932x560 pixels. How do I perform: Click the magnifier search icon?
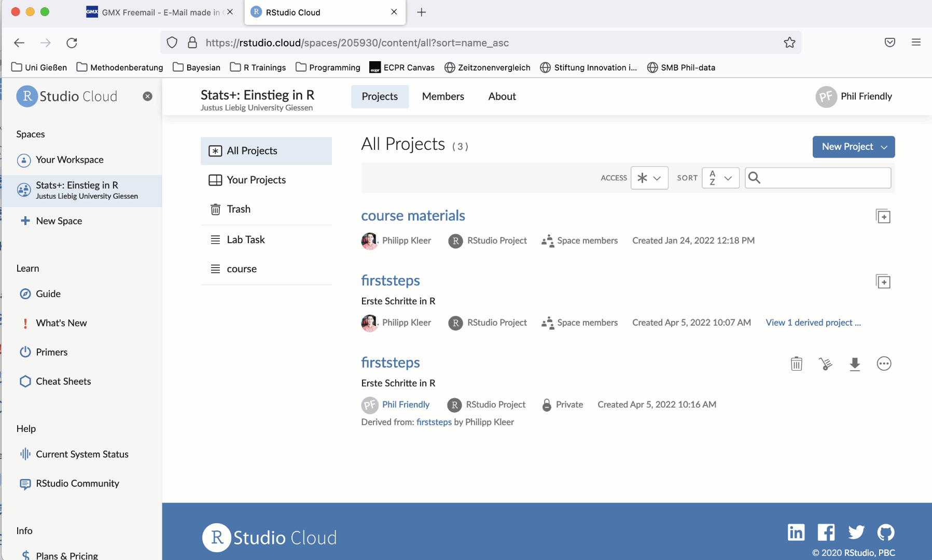tap(754, 178)
